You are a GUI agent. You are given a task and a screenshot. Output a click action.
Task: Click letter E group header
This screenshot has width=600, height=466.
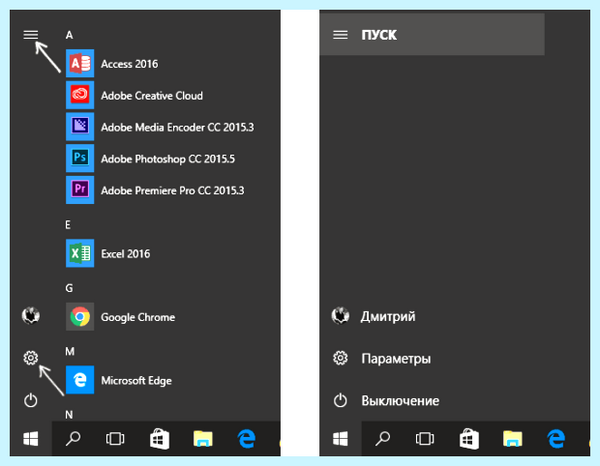point(68,225)
